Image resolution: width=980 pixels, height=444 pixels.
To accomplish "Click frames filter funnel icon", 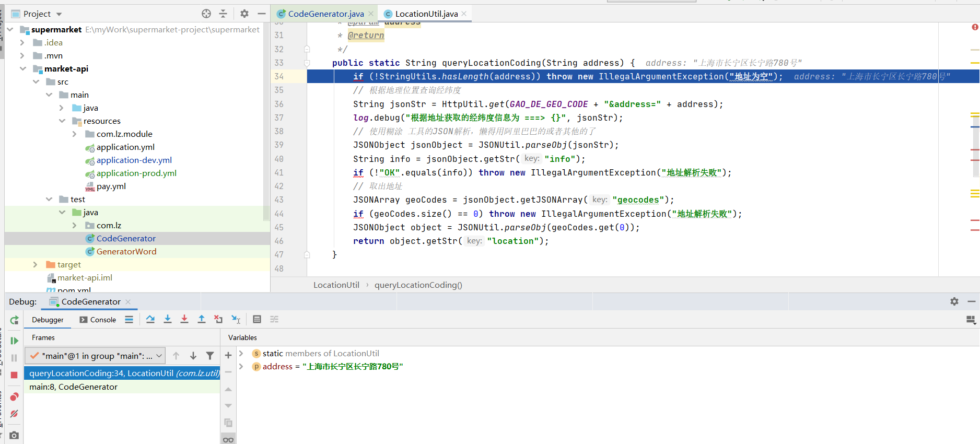I will click(210, 356).
